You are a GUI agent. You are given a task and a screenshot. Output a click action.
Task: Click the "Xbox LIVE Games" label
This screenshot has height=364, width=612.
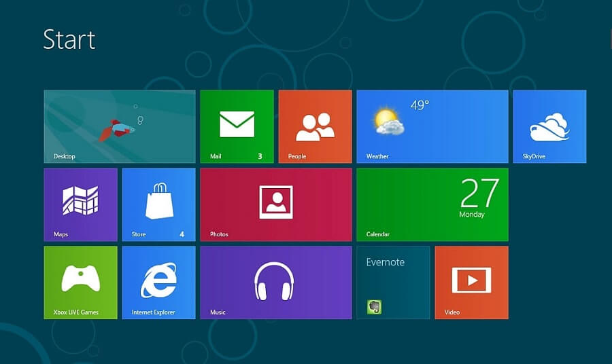(75, 312)
